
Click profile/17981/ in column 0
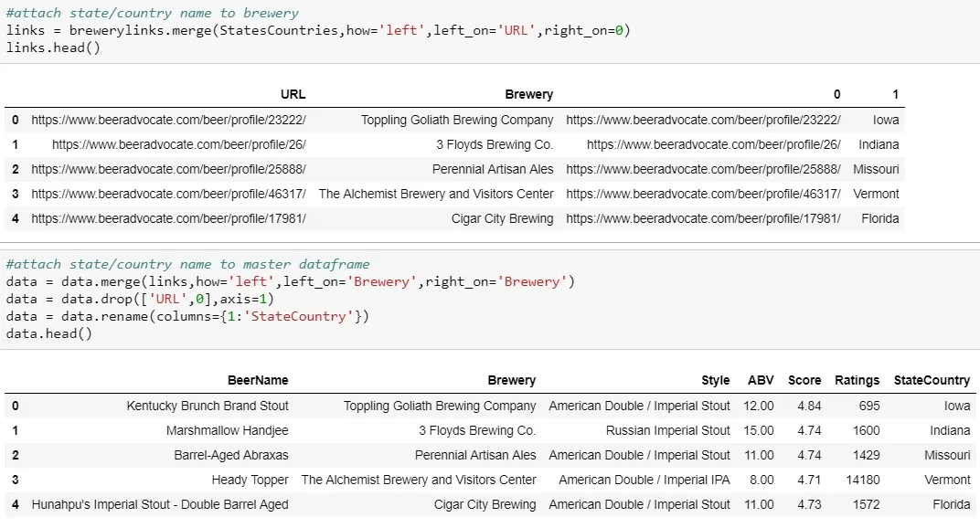click(x=704, y=218)
